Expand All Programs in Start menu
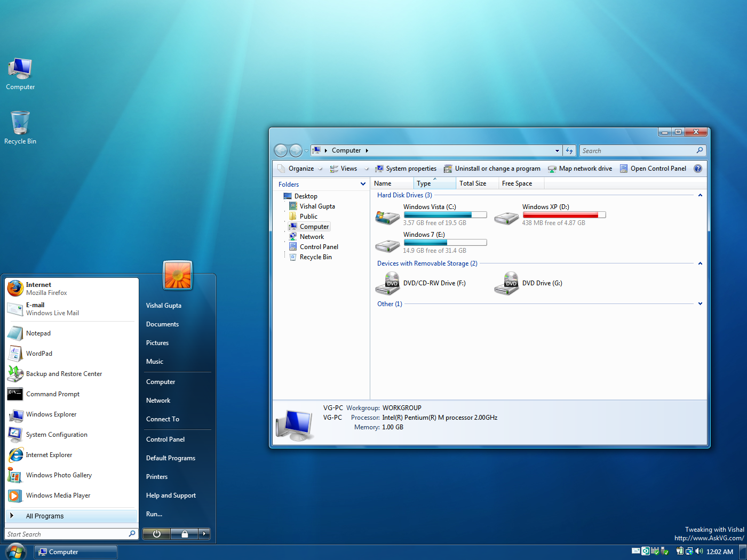This screenshot has height=560, width=747. pyautogui.click(x=71, y=516)
